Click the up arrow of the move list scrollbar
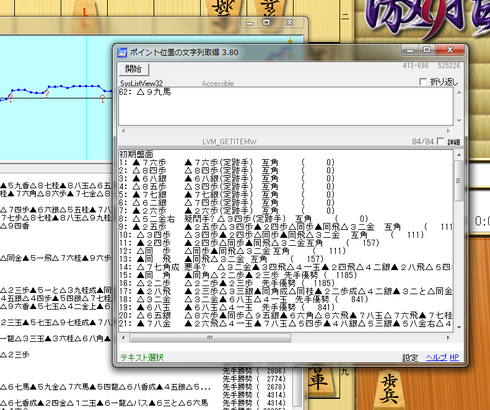This screenshot has height=410, width=490. click(459, 155)
